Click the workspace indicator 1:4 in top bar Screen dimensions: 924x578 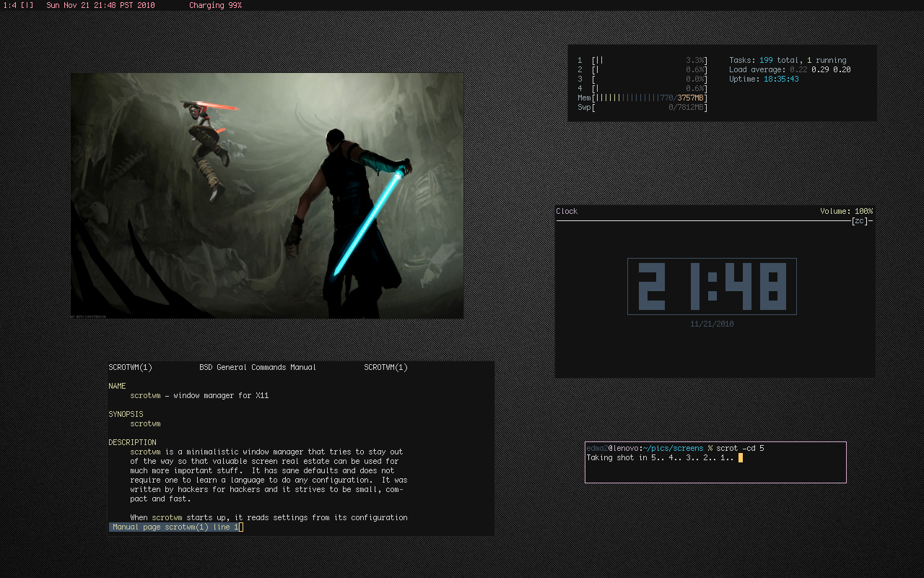click(10, 5)
